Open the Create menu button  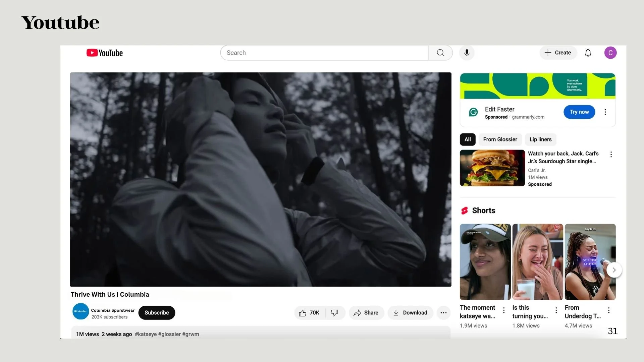558,53
